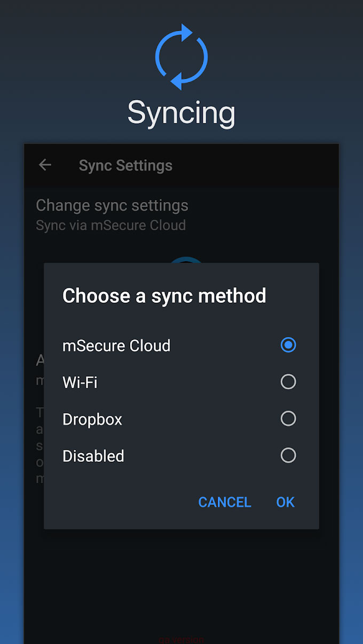Tap the Wi-Fi option label
363x644 pixels.
click(x=80, y=382)
